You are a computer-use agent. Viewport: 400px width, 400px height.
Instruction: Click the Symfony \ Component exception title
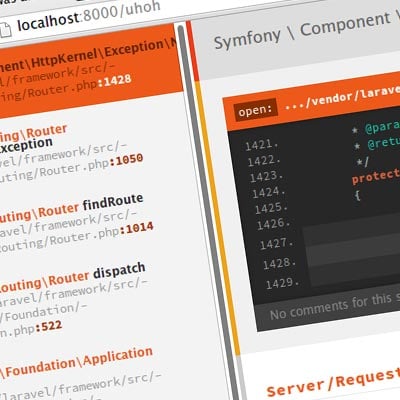click(307, 29)
